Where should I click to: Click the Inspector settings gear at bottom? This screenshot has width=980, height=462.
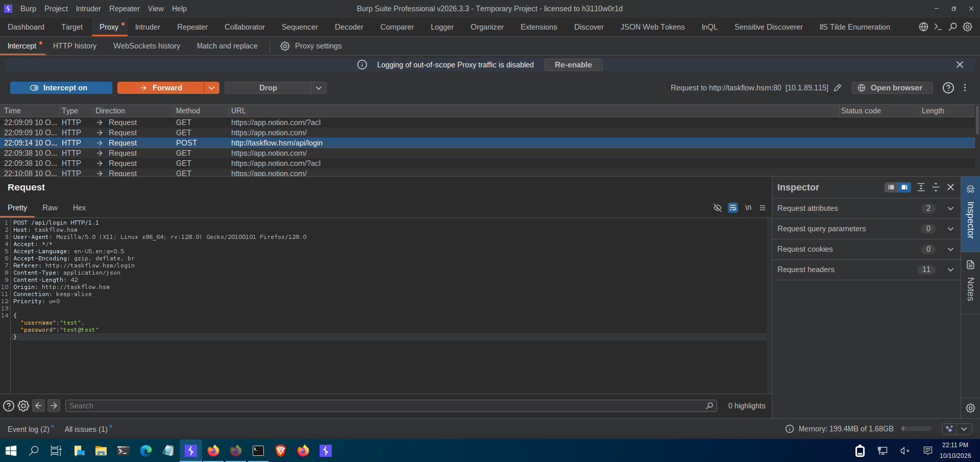tap(970, 408)
